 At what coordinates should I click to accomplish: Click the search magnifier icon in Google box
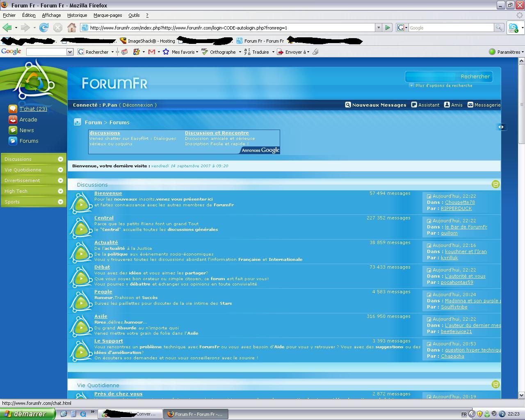click(x=499, y=27)
